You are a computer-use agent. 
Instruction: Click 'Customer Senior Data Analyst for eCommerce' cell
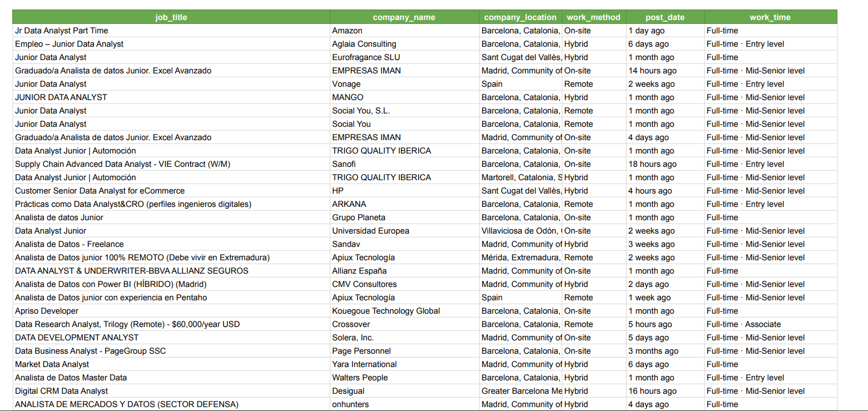click(x=171, y=191)
